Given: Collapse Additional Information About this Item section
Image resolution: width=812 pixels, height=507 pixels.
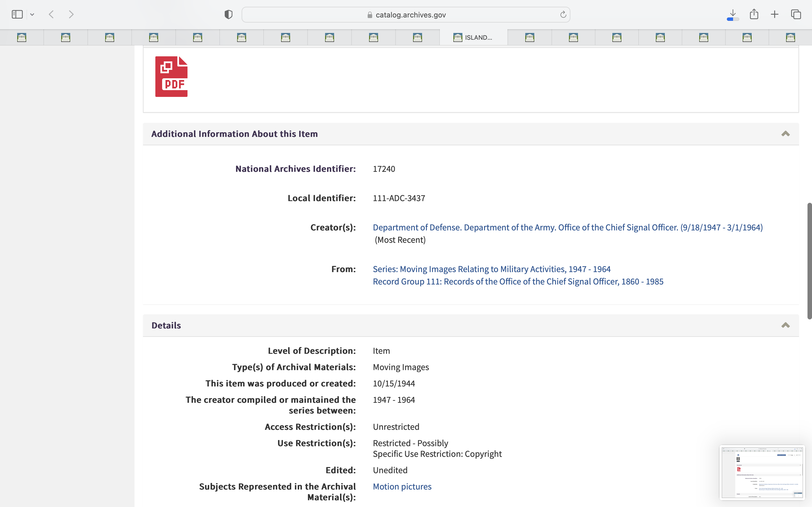Looking at the screenshot, I should click(x=785, y=134).
